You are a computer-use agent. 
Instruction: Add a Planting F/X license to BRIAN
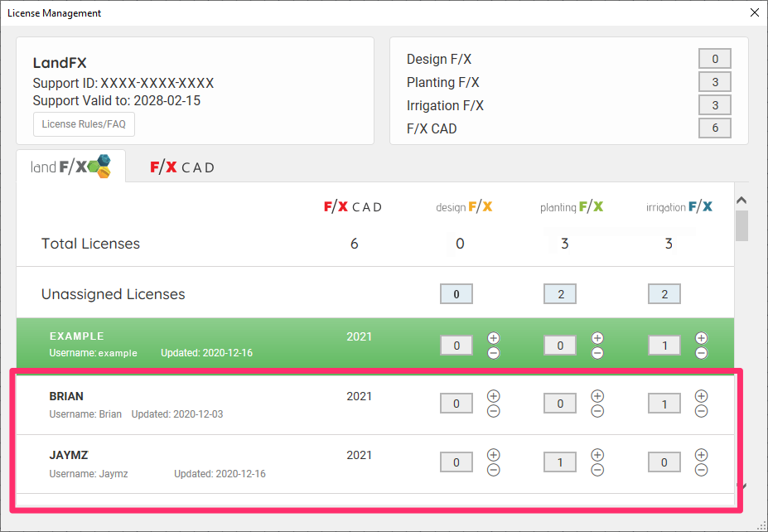click(x=597, y=396)
